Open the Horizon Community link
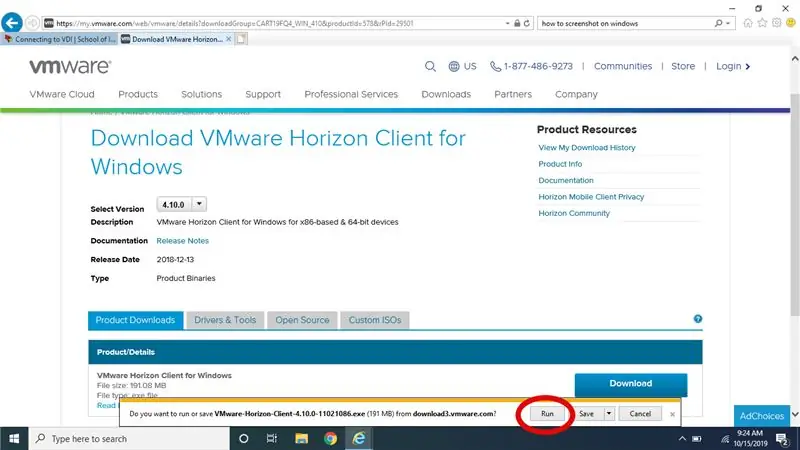Screen dimensions: 800x450 tap(574, 213)
